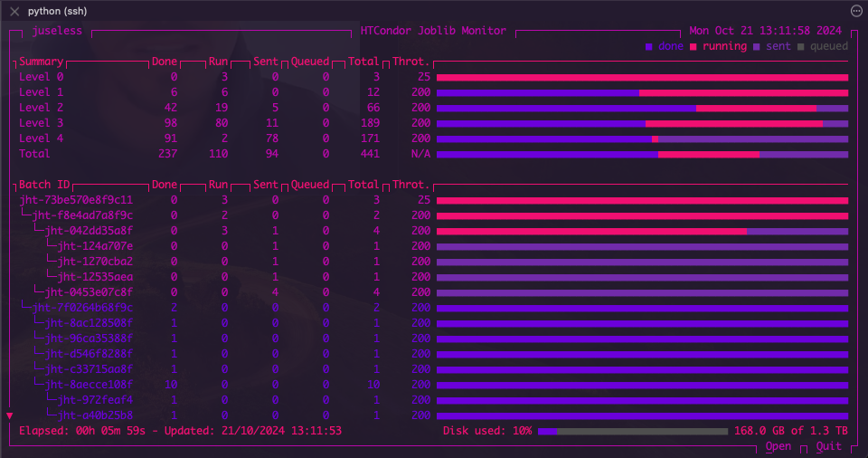The image size is (868, 458).
Task: Click Sent value 94 in Total row
Action: pos(272,154)
